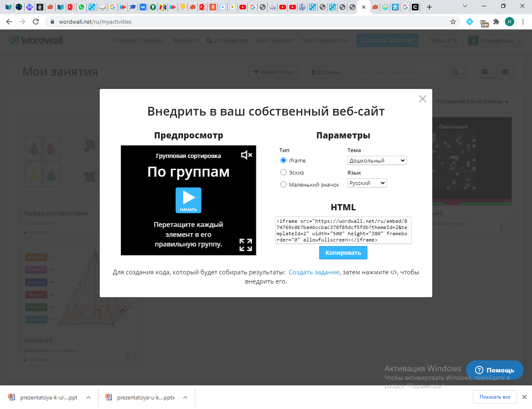Close the embed dialog with the X

(x=423, y=99)
